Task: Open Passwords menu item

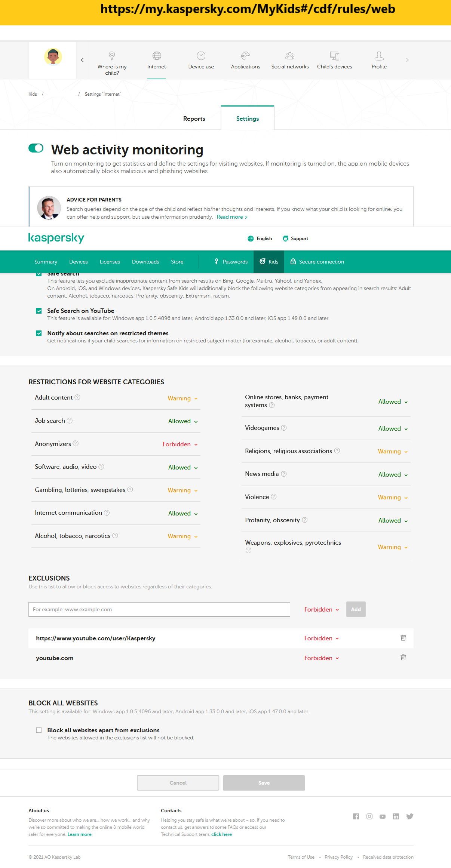Action: [231, 262]
